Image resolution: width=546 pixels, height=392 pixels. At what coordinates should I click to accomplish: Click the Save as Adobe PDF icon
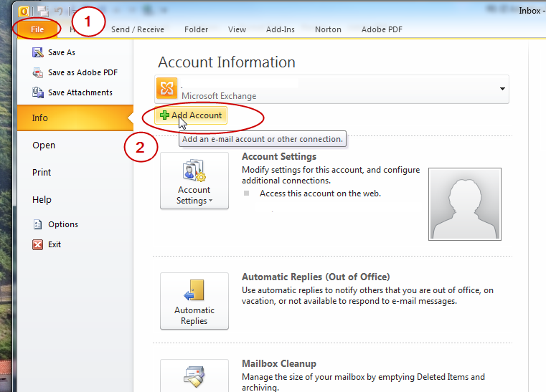tap(37, 72)
